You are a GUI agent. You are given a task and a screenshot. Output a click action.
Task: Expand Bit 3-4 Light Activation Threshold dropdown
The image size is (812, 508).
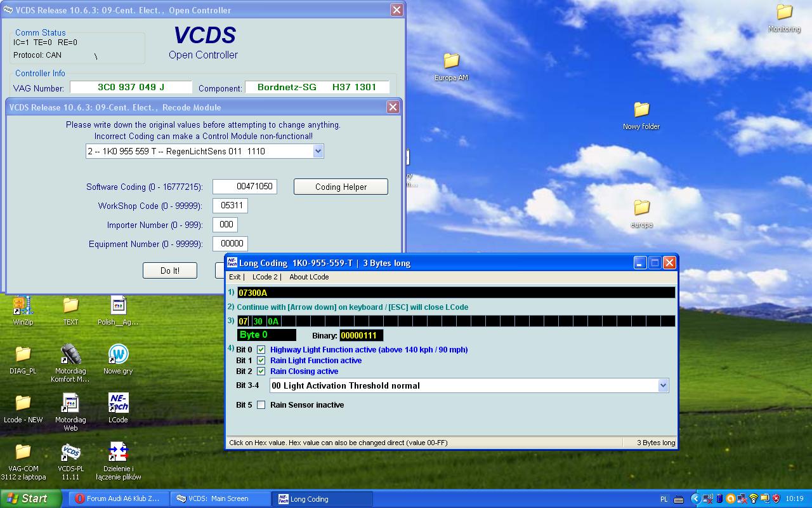pos(663,385)
